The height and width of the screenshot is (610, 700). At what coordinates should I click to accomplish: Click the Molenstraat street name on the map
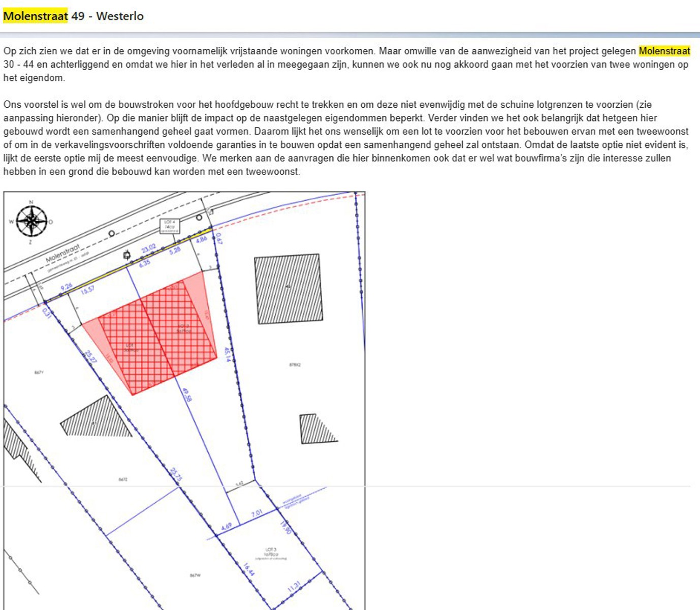coord(63,253)
